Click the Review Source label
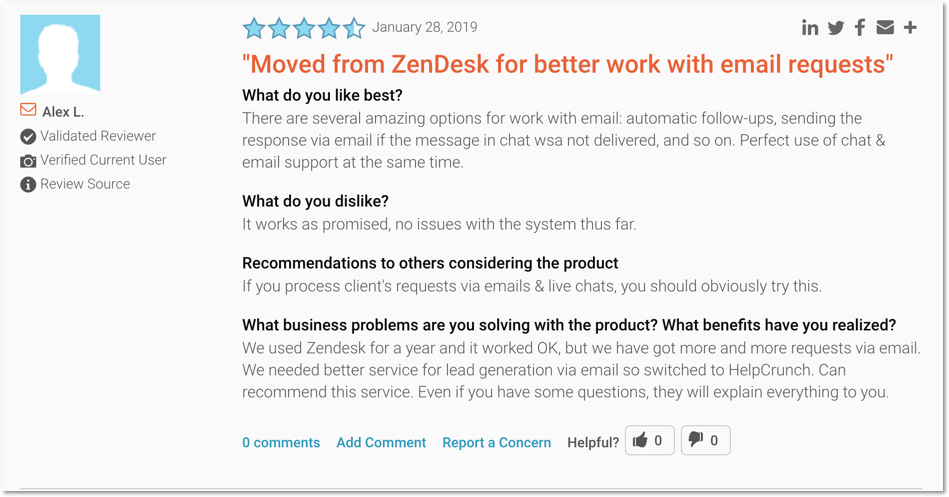This screenshot has height=497, width=949. point(85,184)
